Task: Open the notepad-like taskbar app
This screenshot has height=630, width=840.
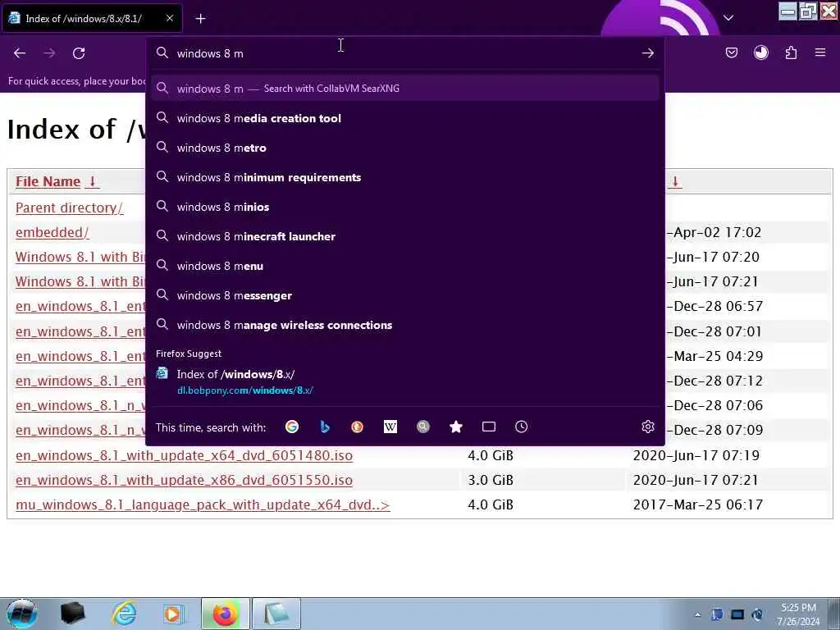Action: pyautogui.click(x=276, y=614)
